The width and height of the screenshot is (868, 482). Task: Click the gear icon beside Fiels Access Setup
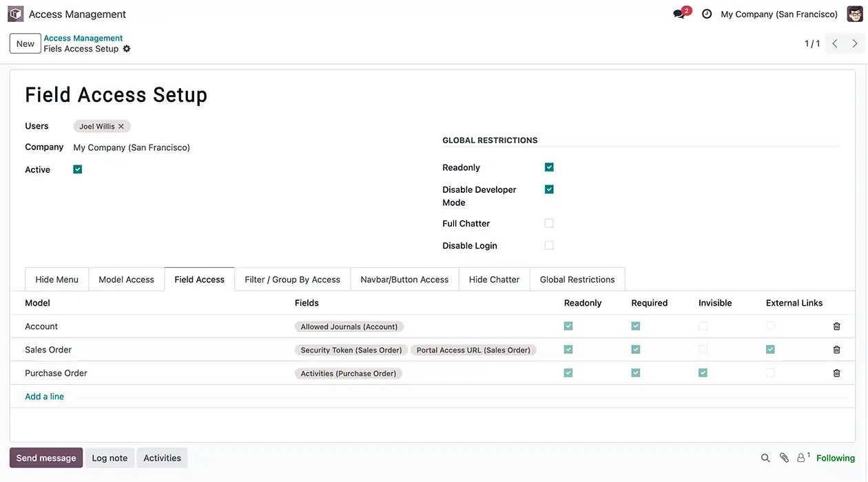point(127,49)
